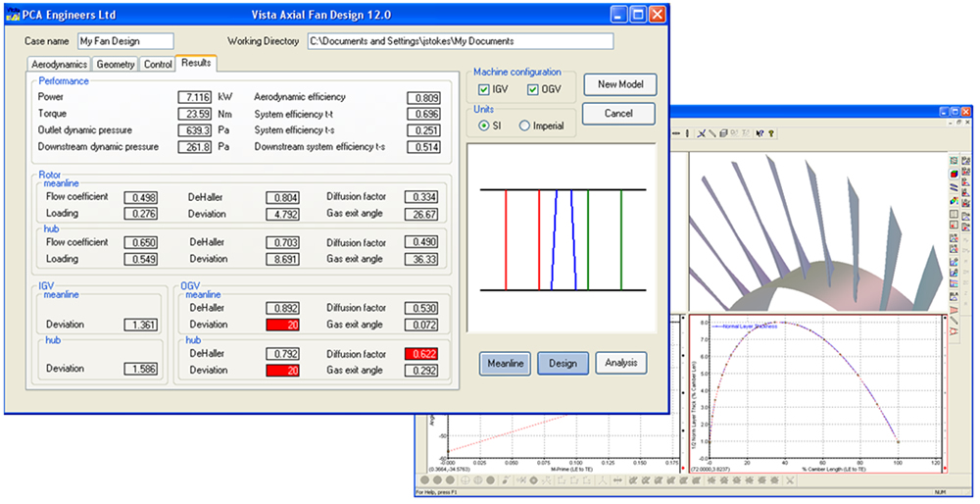Screen dimensions: 980x504
Task: Click Outlet dynamic pressure value 639.3
Action: (x=195, y=130)
